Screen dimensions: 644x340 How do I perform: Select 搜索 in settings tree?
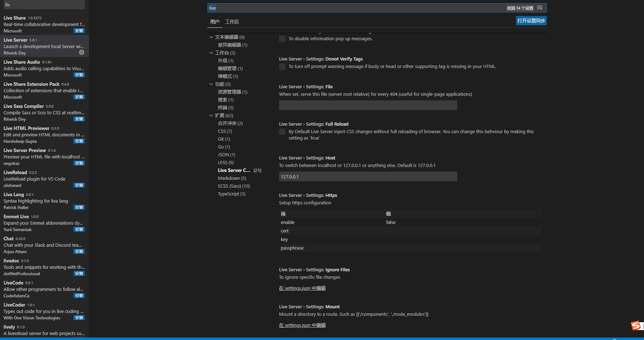point(226,100)
